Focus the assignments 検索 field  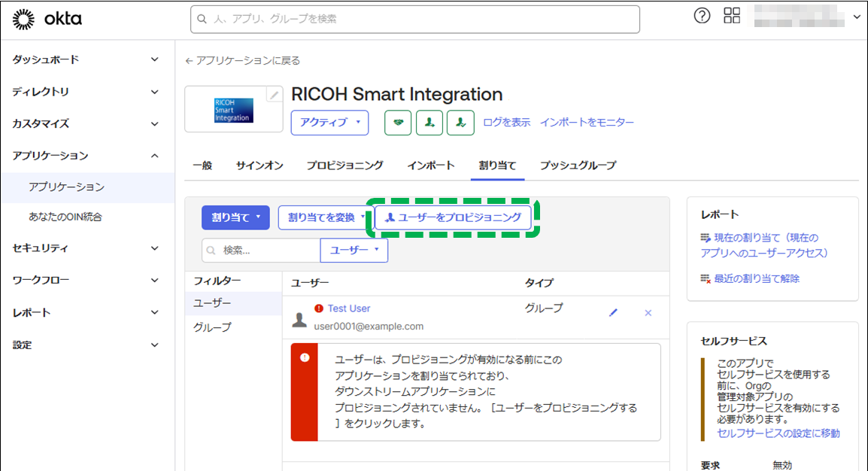(x=261, y=250)
